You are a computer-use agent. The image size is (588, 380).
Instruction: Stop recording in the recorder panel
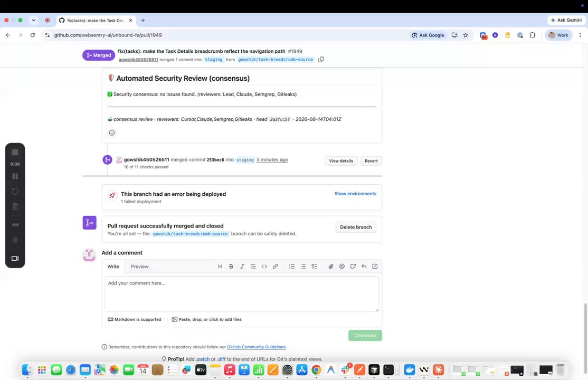pos(15,153)
